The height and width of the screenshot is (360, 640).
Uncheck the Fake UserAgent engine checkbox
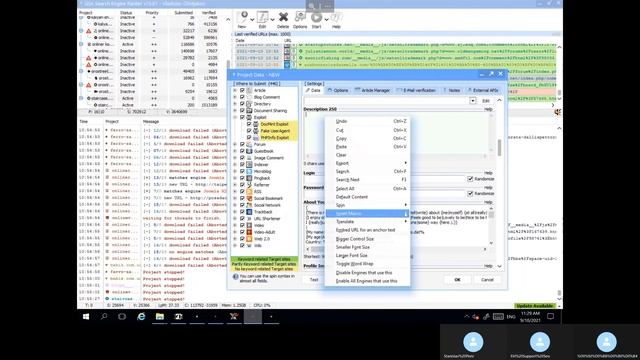[249, 131]
